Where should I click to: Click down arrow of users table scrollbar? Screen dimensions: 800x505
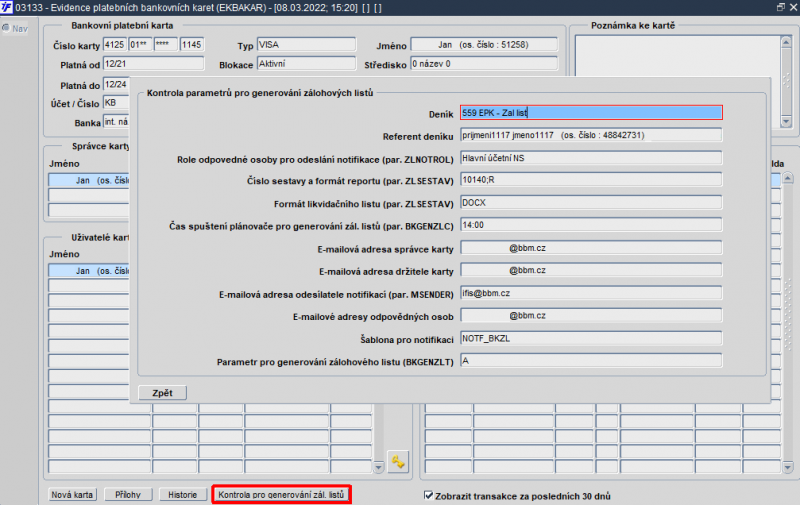coord(379,467)
